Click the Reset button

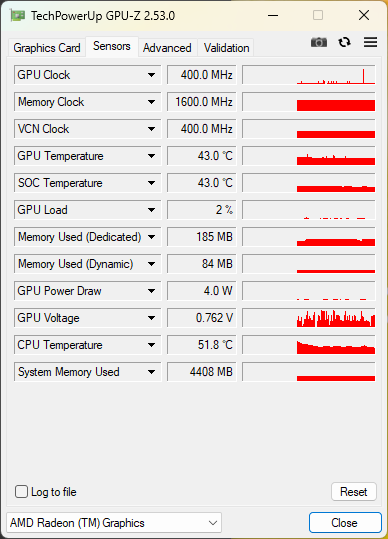[354, 492]
